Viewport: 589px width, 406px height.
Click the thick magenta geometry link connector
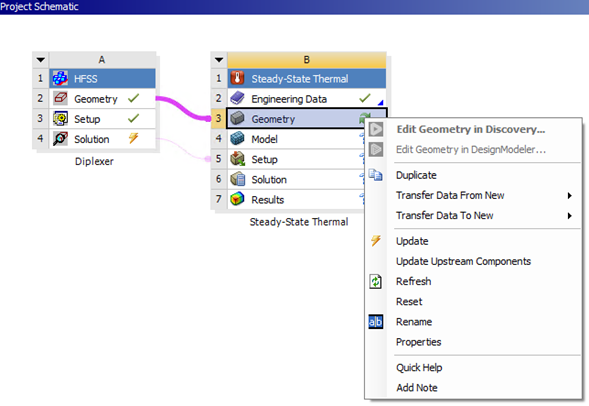[183, 108]
